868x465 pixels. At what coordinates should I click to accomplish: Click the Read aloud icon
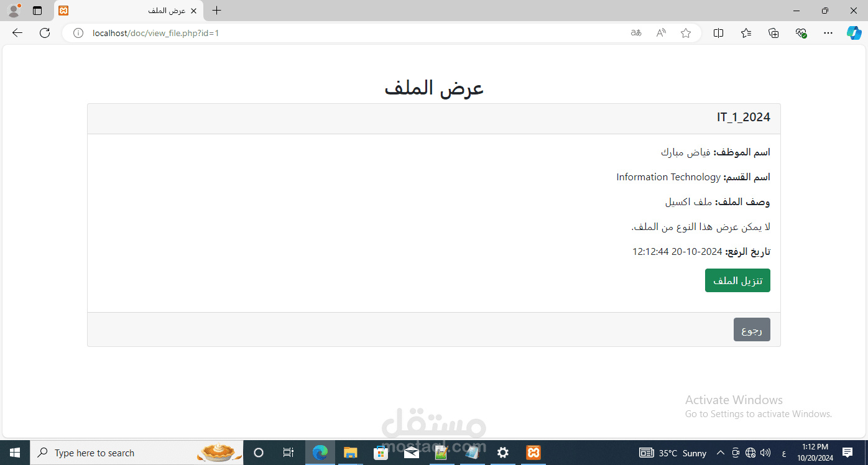pos(661,33)
